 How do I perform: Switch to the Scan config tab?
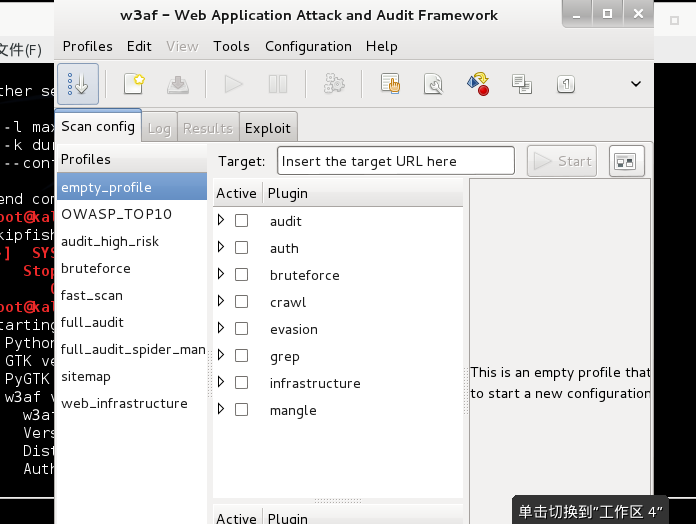coord(98,126)
